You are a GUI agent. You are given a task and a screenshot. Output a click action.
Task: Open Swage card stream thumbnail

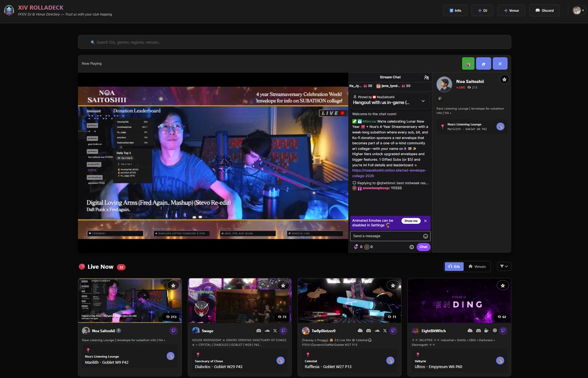pyautogui.click(x=240, y=301)
